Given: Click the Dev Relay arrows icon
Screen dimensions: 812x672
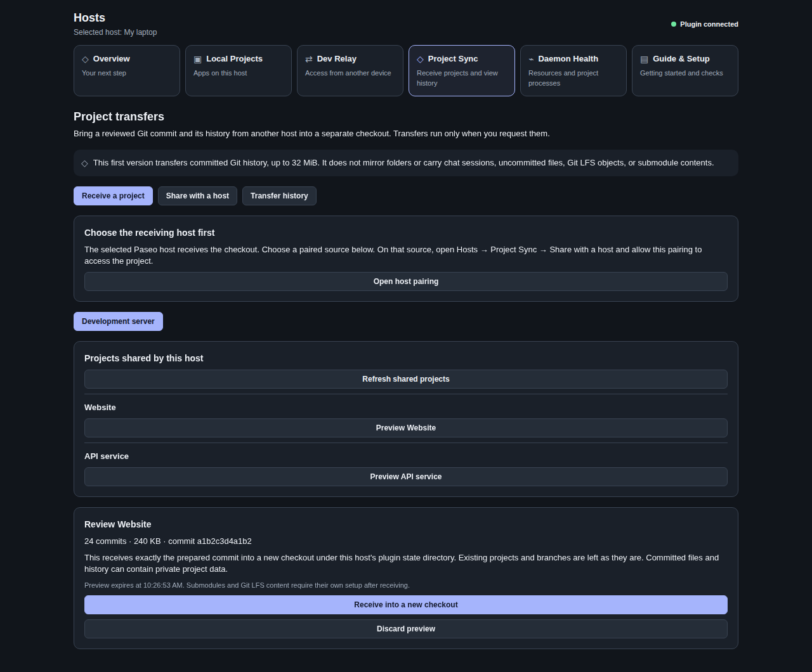Looking at the screenshot, I should click(309, 59).
